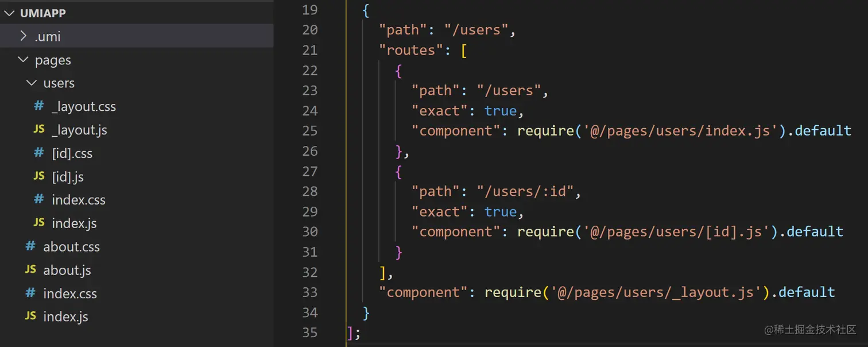
Task: Click 'true' value on line 29
Action: pyautogui.click(x=501, y=212)
